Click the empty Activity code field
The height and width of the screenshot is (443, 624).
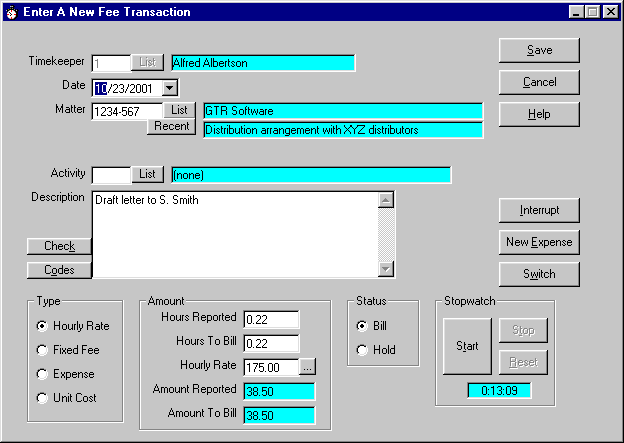[x=111, y=175]
